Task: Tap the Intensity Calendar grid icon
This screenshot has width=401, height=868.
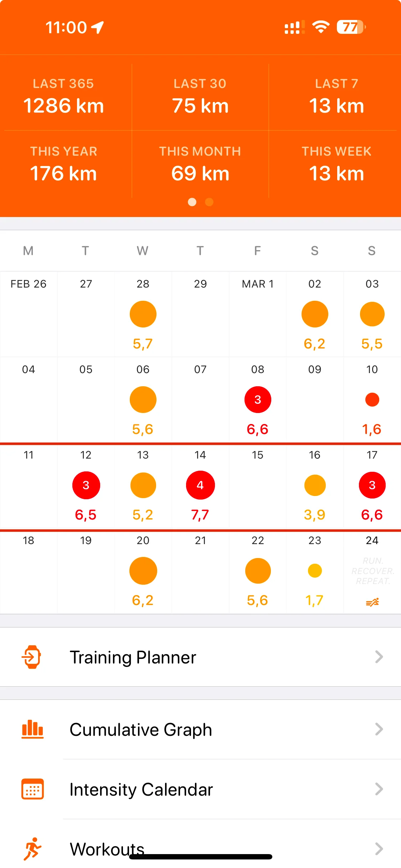Action: click(32, 789)
